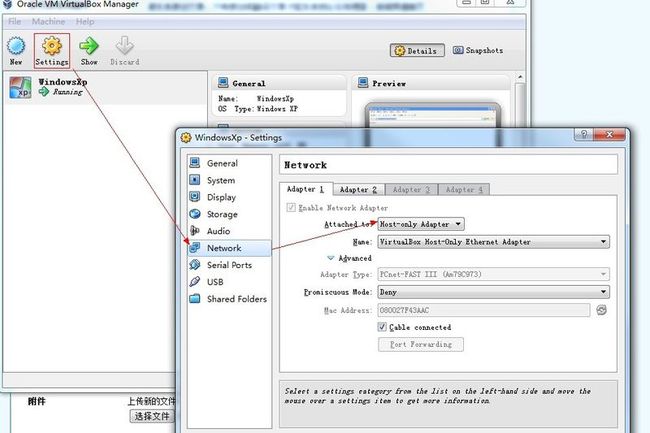Select Network category in settings sidebar
This screenshot has width=650, height=433.
(x=229, y=248)
